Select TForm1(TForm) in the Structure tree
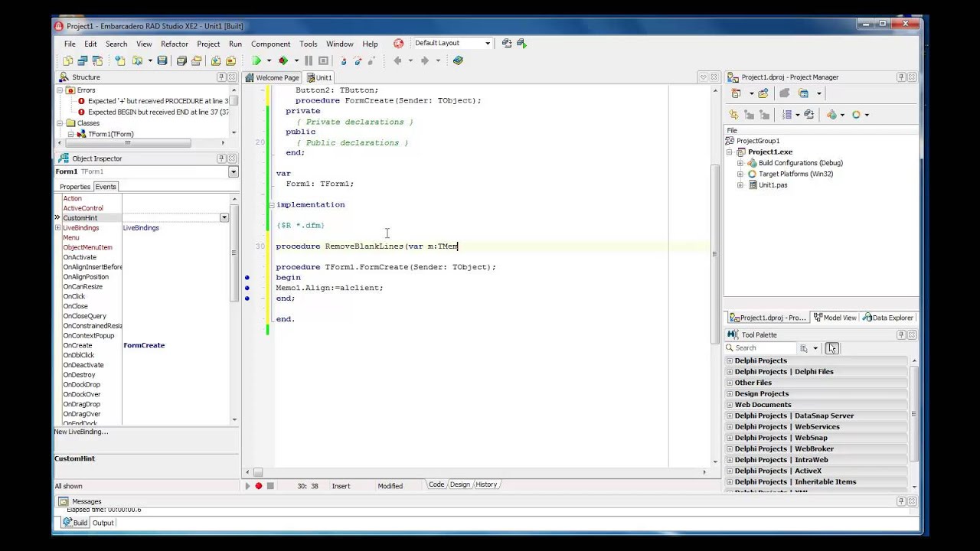980x551 pixels. coord(111,134)
